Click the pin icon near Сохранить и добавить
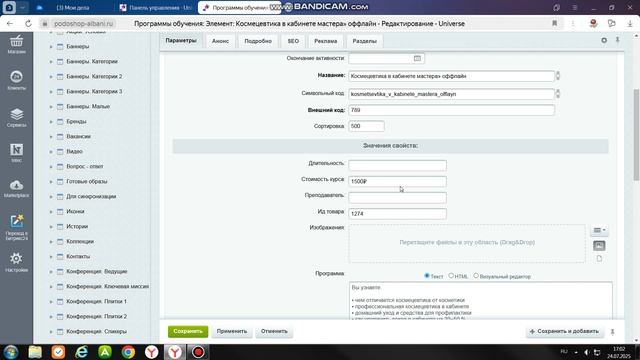The width and height of the screenshot is (640, 360). click(x=613, y=332)
